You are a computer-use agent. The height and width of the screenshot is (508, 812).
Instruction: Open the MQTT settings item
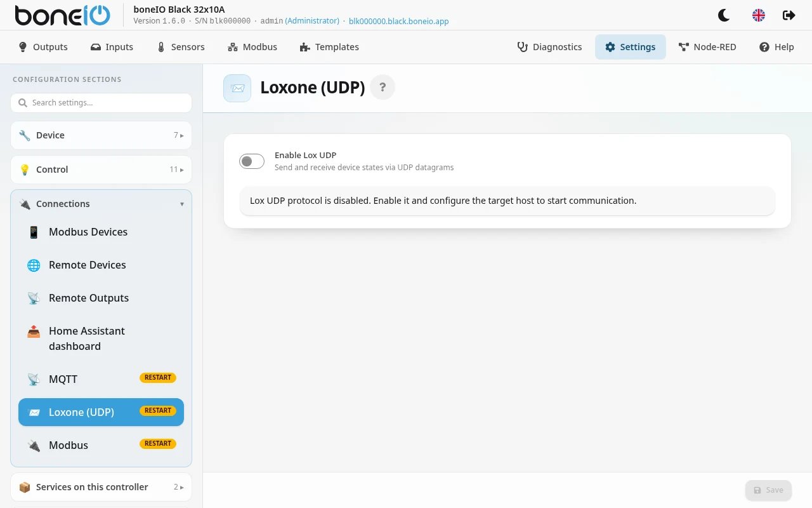click(x=101, y=379)
